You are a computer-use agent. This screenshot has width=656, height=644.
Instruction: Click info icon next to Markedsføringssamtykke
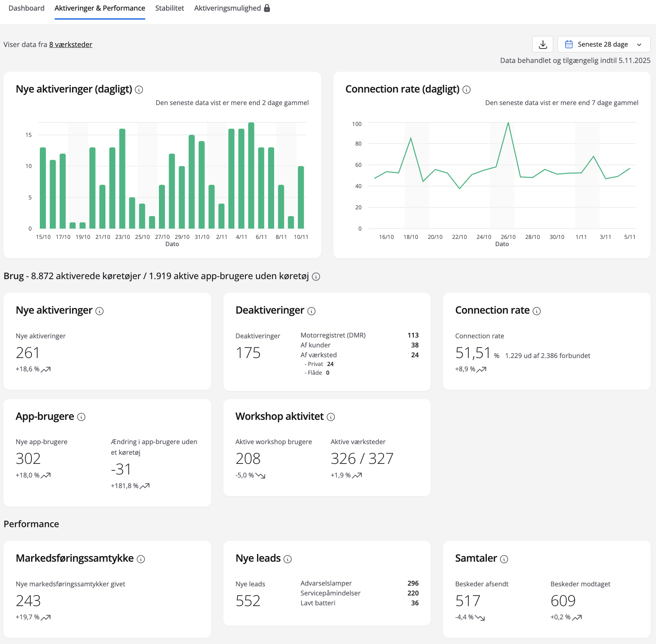pos(141,559)
